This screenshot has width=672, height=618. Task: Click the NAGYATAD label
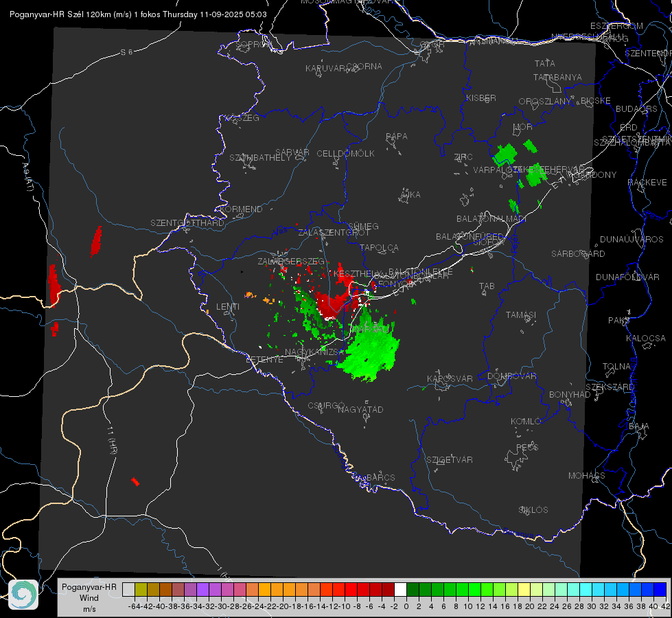(360, 409)
